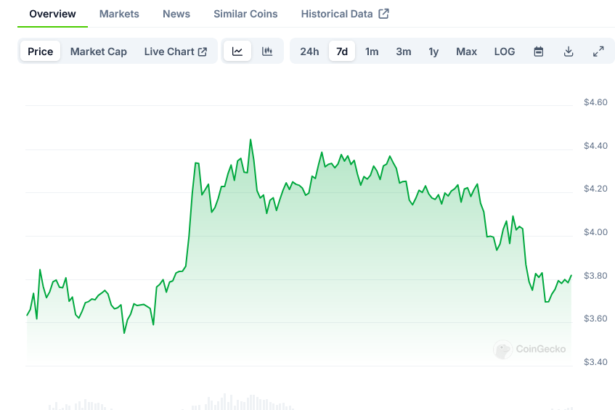Switch to candlestick chart icon
The image size is (615, 410).
coord(267,51)
